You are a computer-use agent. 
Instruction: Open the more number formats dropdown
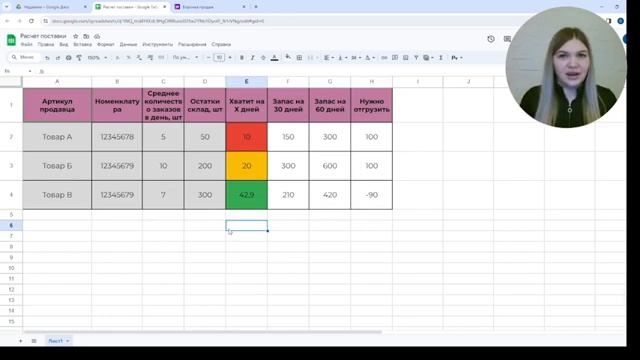pos(161,58)
